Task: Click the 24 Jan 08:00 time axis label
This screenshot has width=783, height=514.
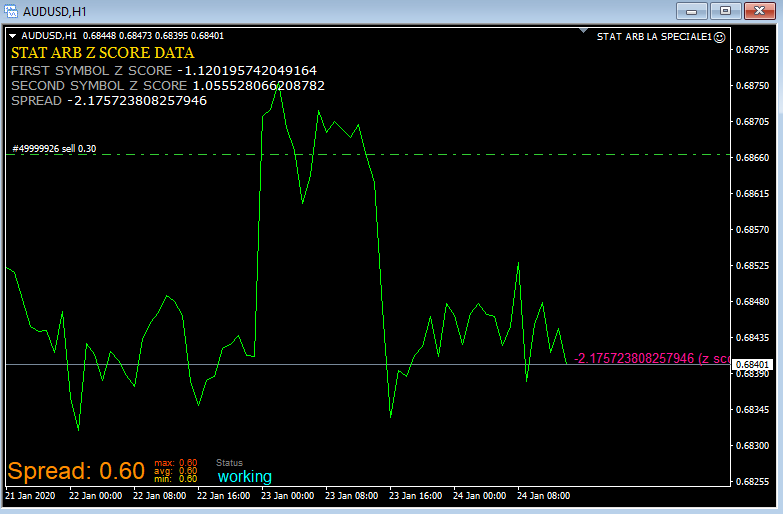Action: pyautogui.click(x=543, y=496)
